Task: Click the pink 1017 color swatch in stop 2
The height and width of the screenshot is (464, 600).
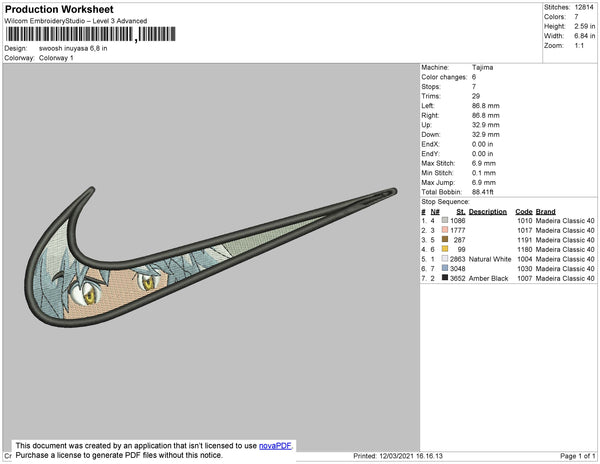Action: tap(445, 230)
